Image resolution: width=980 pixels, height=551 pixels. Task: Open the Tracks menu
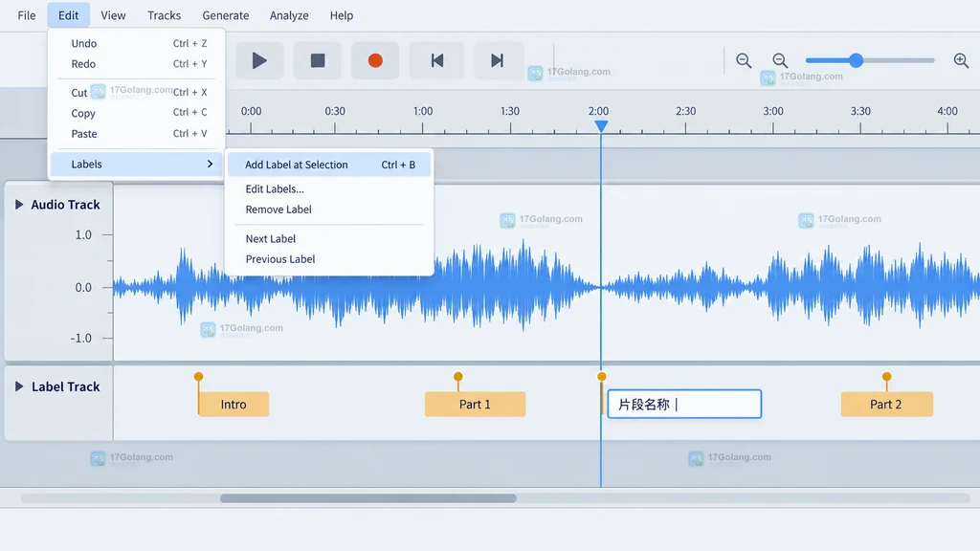tap(164, 15)
